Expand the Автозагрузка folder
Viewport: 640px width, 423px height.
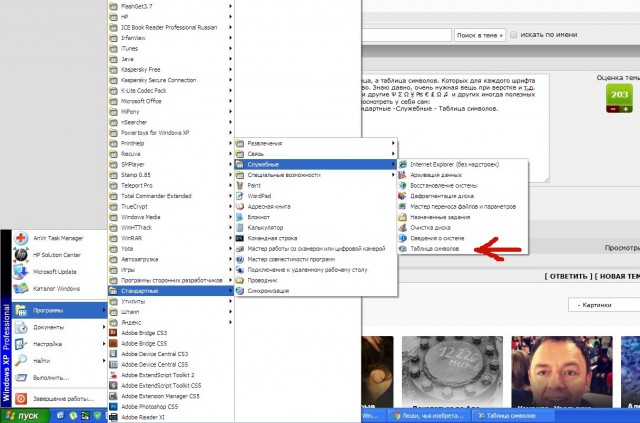171,259
